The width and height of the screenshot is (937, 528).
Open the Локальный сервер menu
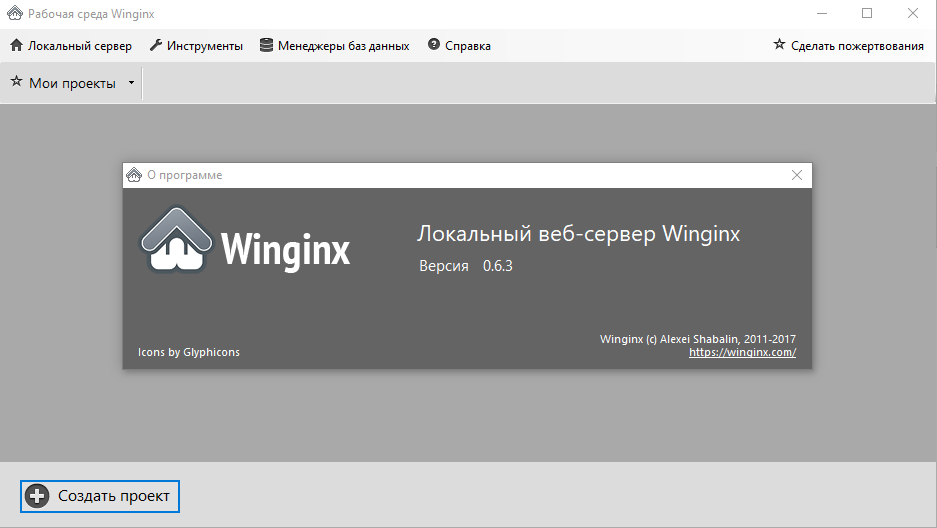coord(71,46)
